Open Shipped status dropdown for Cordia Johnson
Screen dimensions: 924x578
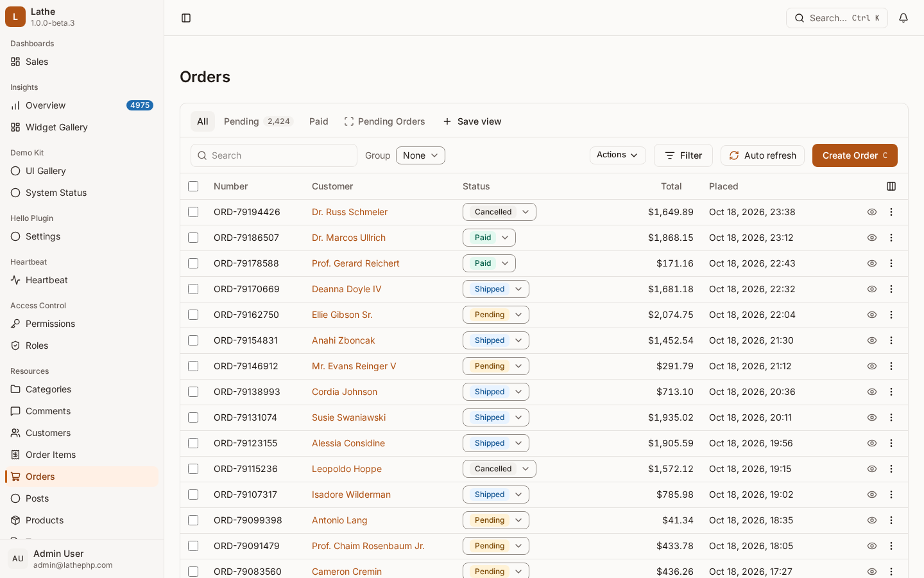click(x=496, y=392)
